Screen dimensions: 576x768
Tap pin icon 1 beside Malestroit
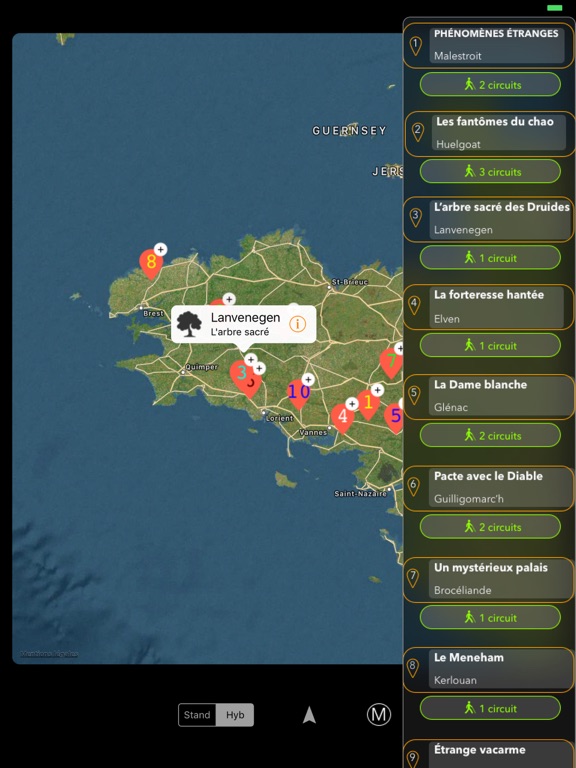(x=415, y=46)
